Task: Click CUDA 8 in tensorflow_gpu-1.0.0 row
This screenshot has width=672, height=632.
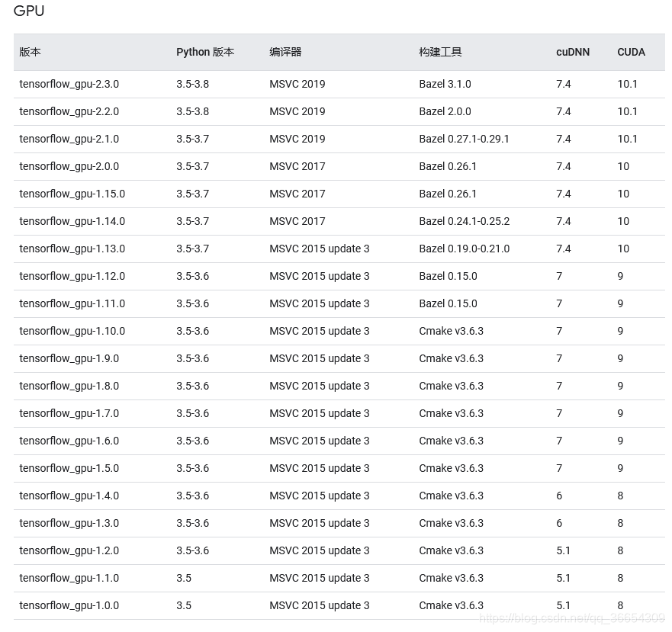Action: tap(620, 605)
